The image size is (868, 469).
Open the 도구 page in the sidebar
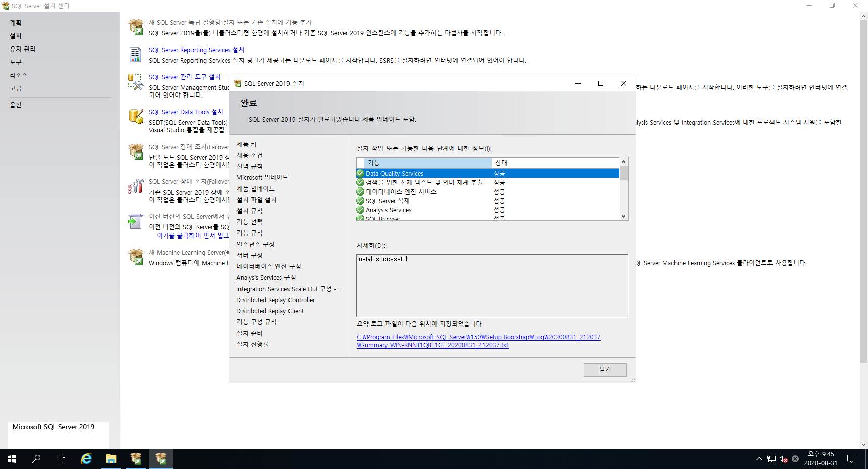[16, 62]
